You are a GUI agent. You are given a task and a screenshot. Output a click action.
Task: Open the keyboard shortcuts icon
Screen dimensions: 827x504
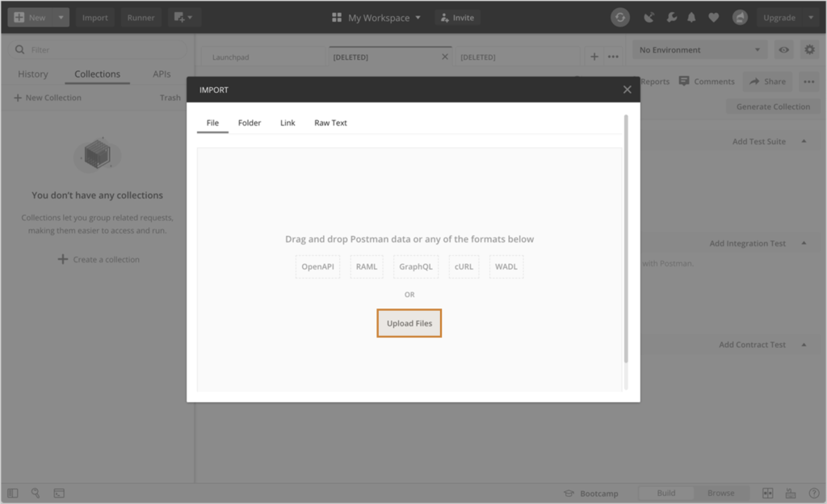(791, 493)
